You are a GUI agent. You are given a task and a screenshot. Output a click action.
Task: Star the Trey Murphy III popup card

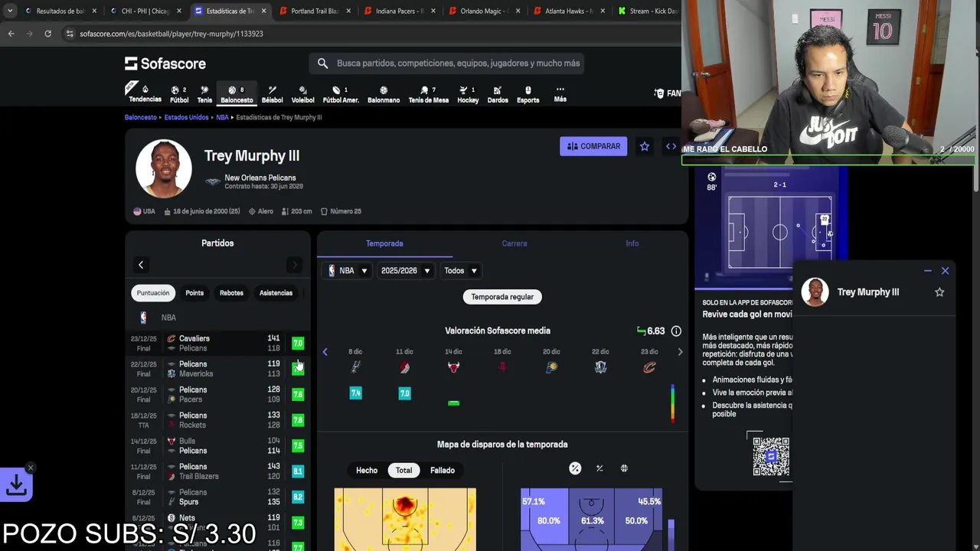point(939,292)
